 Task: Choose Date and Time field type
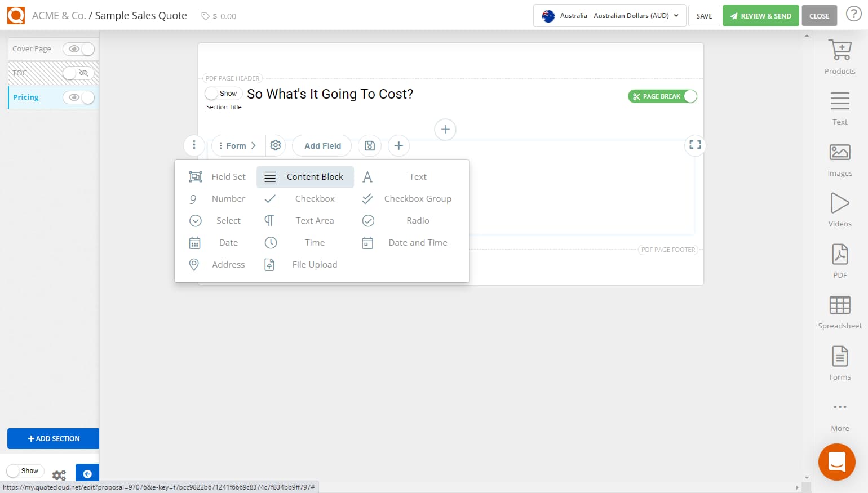point(418,242)
